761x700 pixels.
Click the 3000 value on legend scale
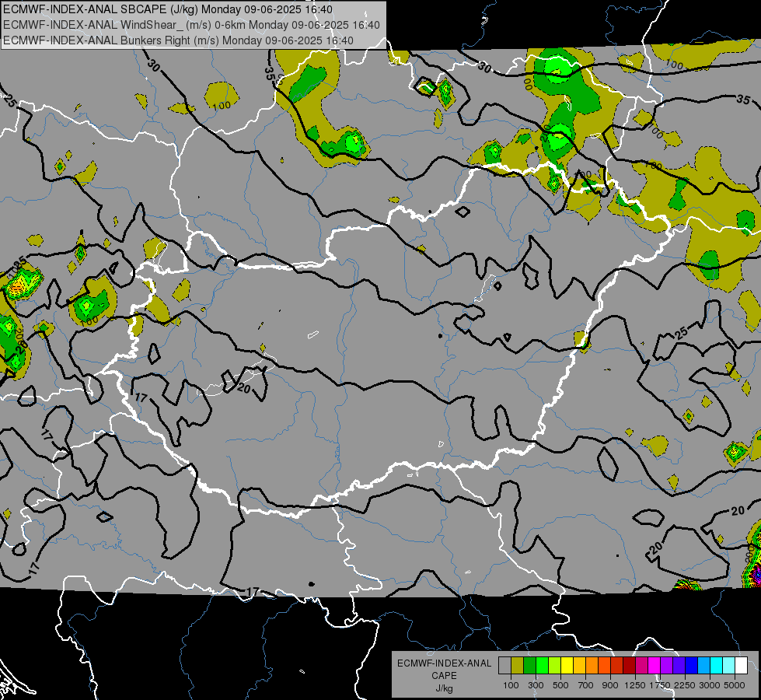(x=710, y=685)
